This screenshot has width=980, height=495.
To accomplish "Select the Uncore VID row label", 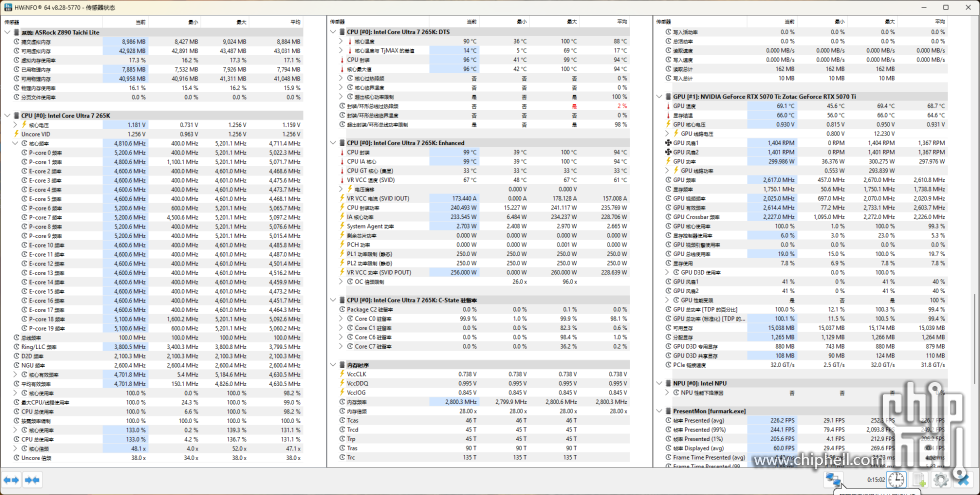I will tap(35, 134).
